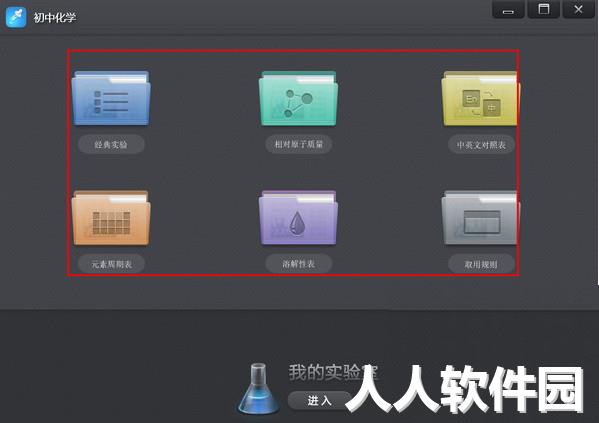The height and width of the screenshot is (423, 599).
Task: Open the orange 元素周期表 folder icon
Action: click(111, 218)
